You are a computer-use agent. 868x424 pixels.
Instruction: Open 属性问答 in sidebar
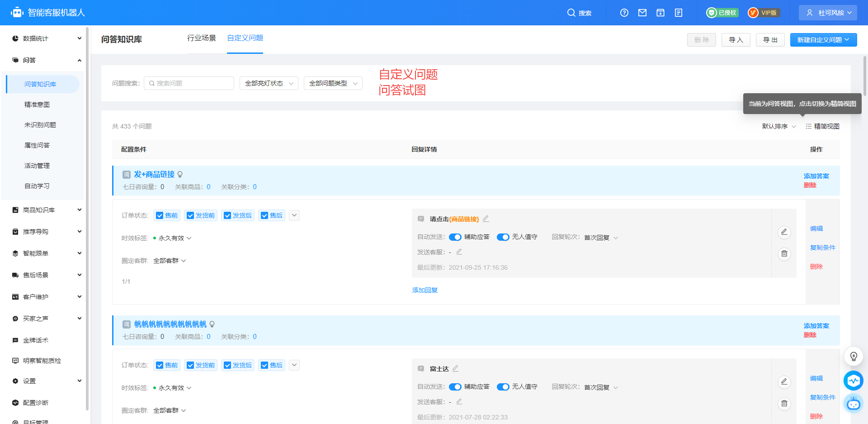pyautogui.click(x=37, y=145)
